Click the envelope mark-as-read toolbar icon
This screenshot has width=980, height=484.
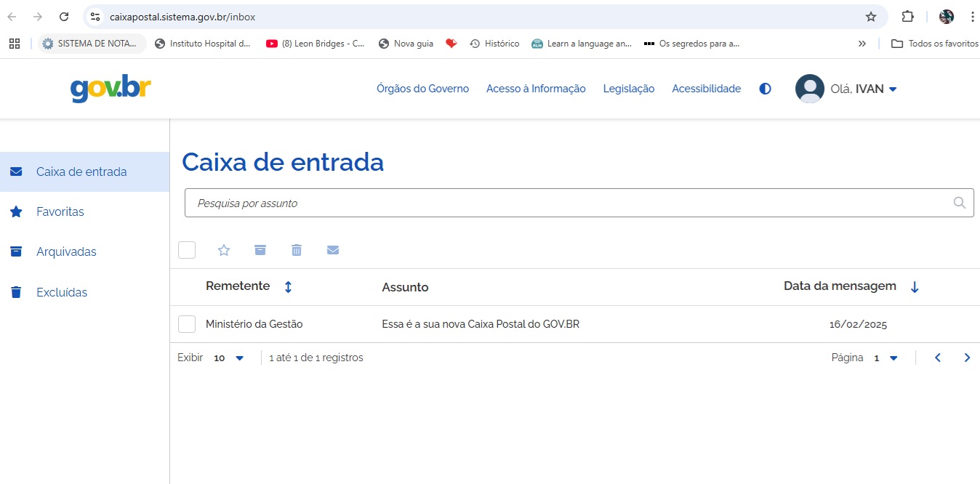coord(333,250)
